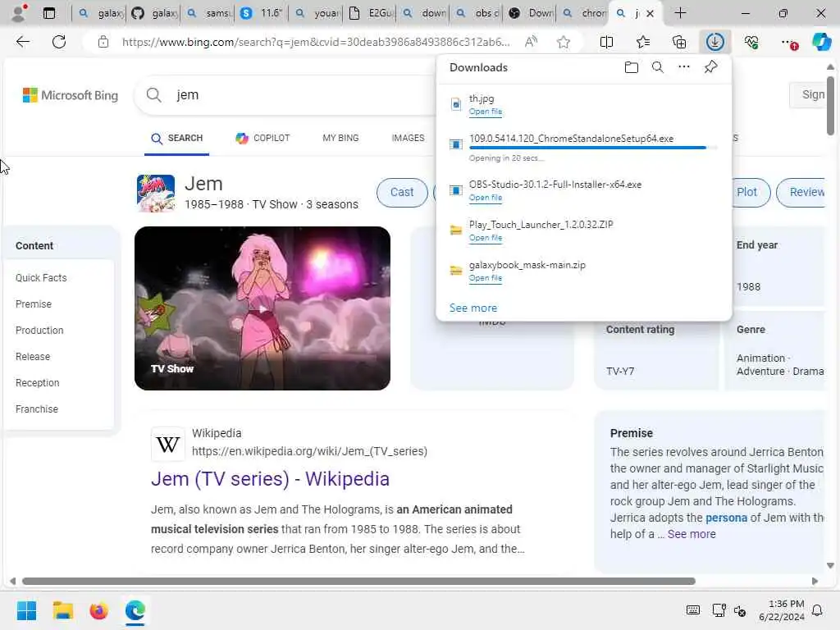Open downloads folder icon in panel
840x630 pixels.
click(632, 67)
